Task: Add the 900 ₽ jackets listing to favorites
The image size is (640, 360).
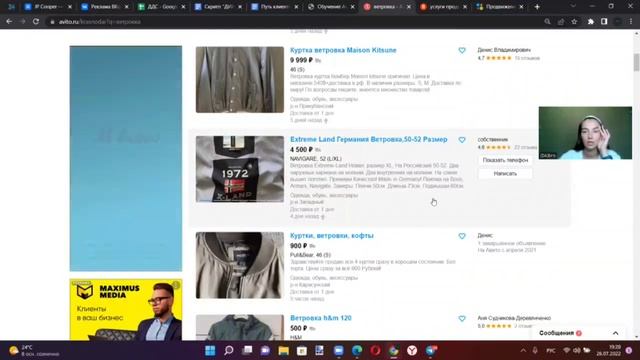Action: [x=462, y=236]
